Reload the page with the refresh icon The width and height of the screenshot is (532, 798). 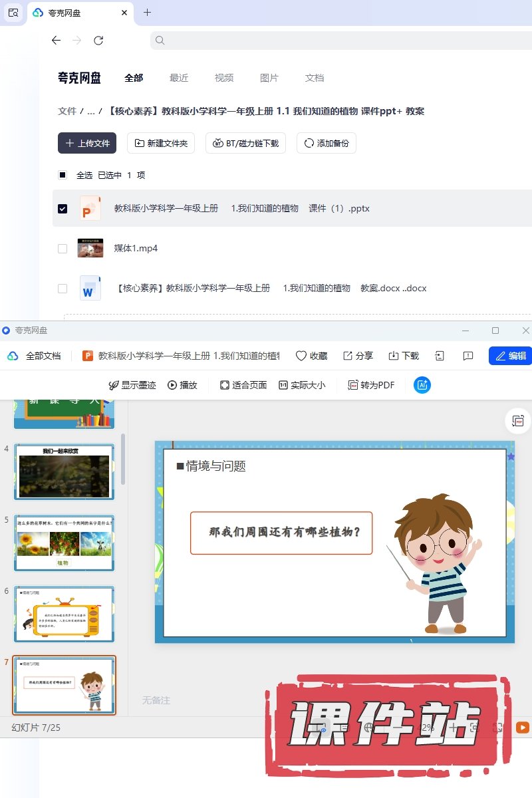click(x=98, y=41)
